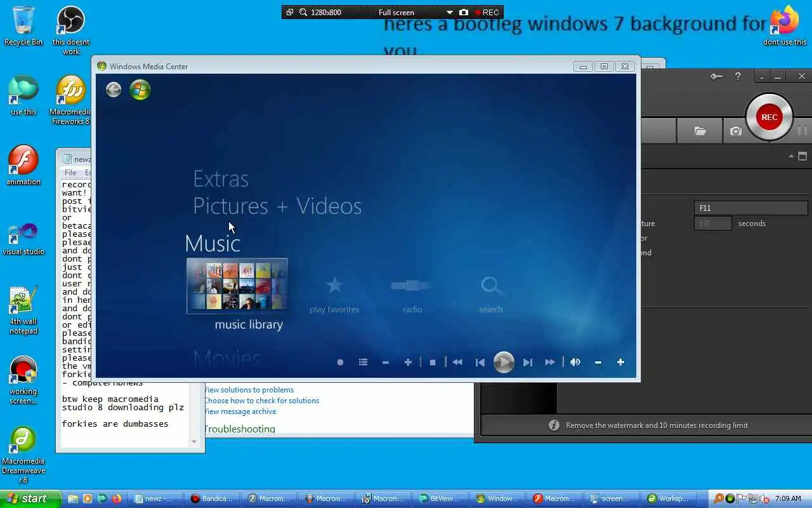Click the Media Center play button
This screenshot has height=508, width=812.
coord(504,362)
